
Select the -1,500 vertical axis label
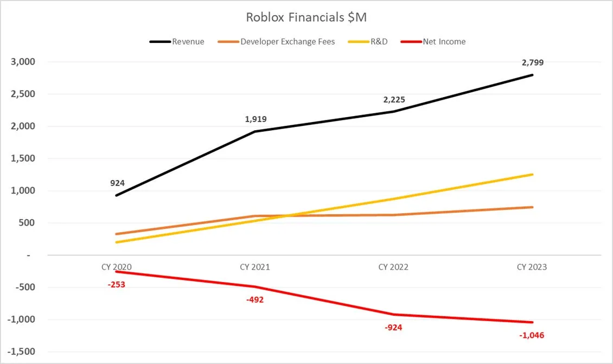point(21,352)
